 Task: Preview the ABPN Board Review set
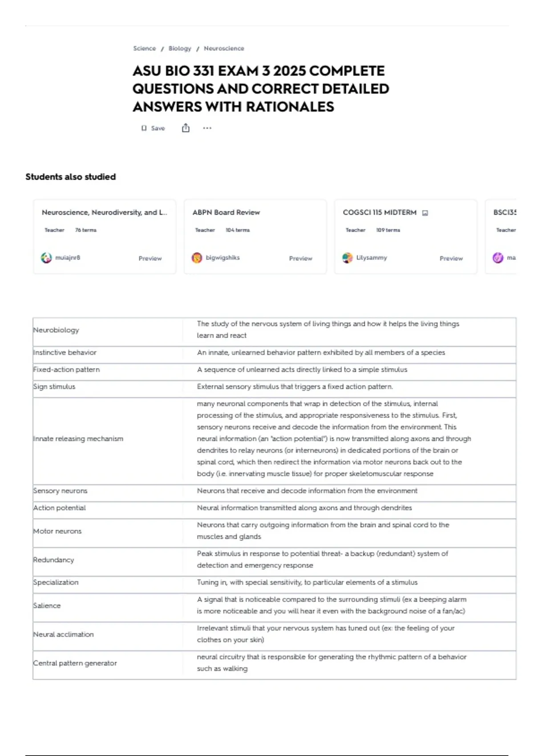[301, 258]
